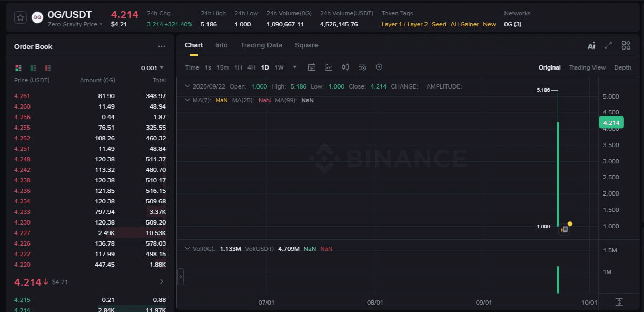
Task: Click the Amount (0G) column header
Action: point(97,80)
